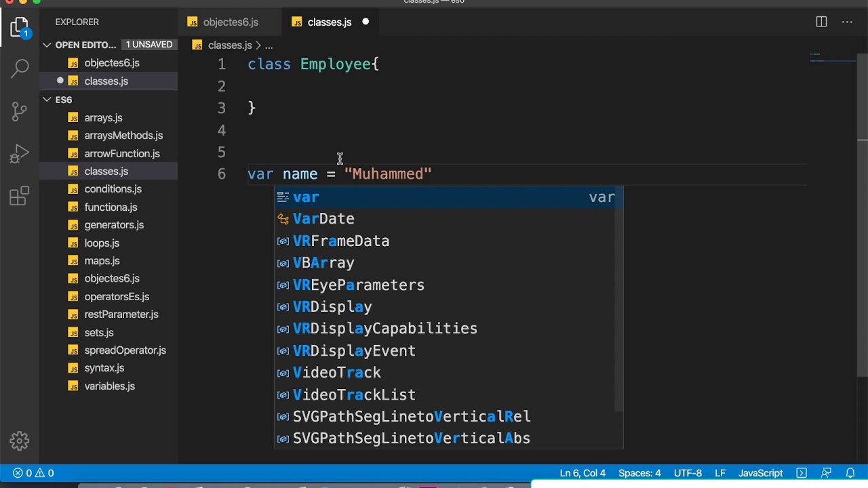Open the Explorer view icon
Viewport: 868px width, 488px height.
click(20, 28)
